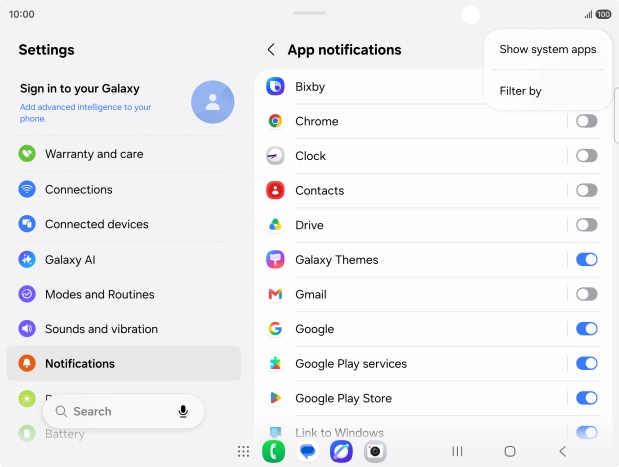Tap the Galaxy Themes app icon
619x467 pixels.
(x=275, y=260)
